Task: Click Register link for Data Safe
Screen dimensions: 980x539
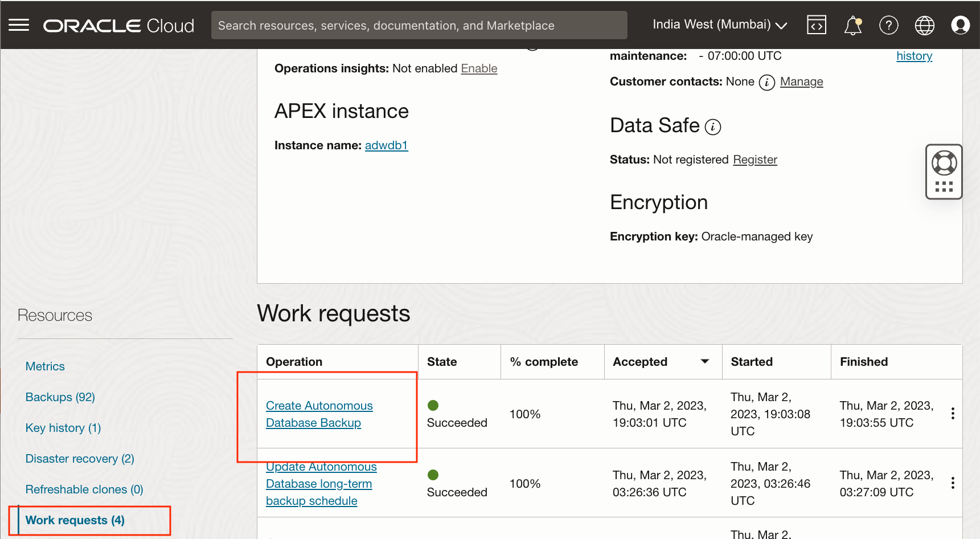Action: (x=755, y=160)
